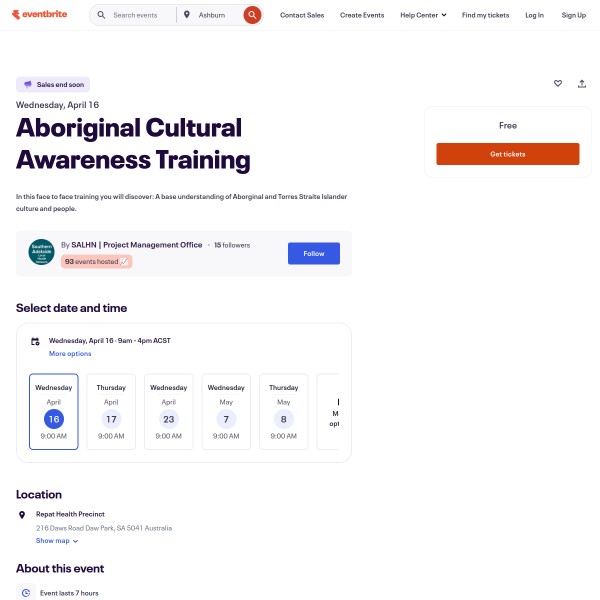The width and height of the screenshot is (600, 600).
Task: Expand the Help Center dropdown
Action: [x=423, y=15]
